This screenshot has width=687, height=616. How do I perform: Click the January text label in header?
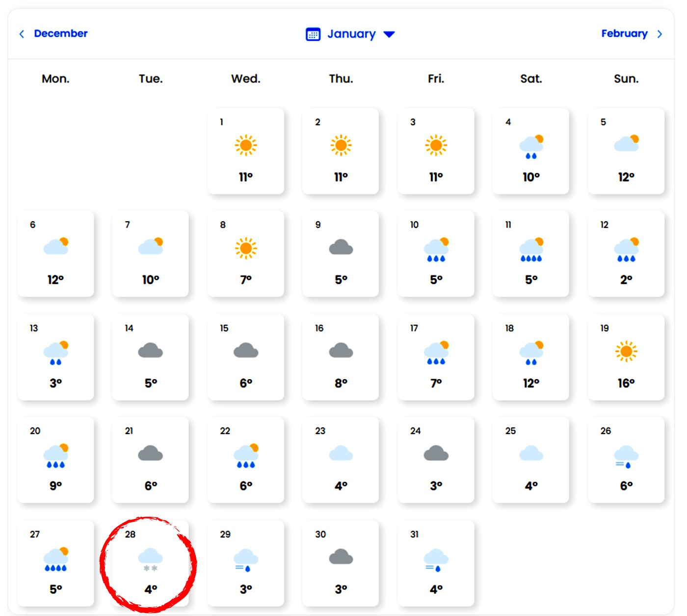point(351,34)
